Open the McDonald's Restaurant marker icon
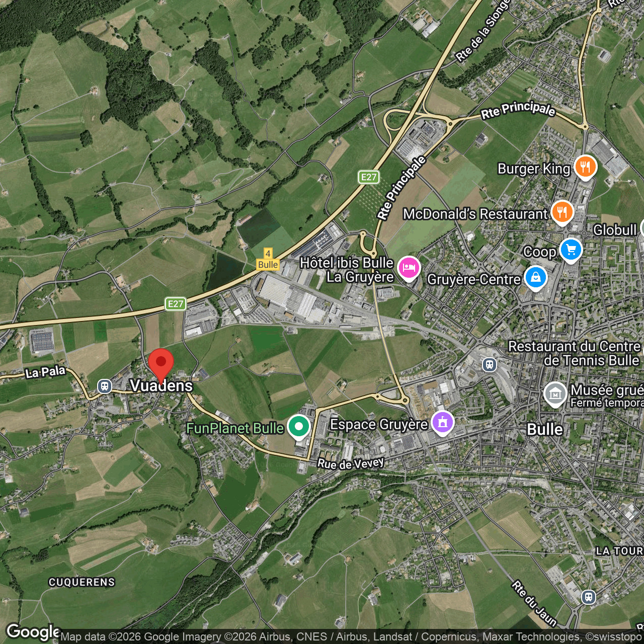Screen dimensions: 644x644 (x=562, y=212)
